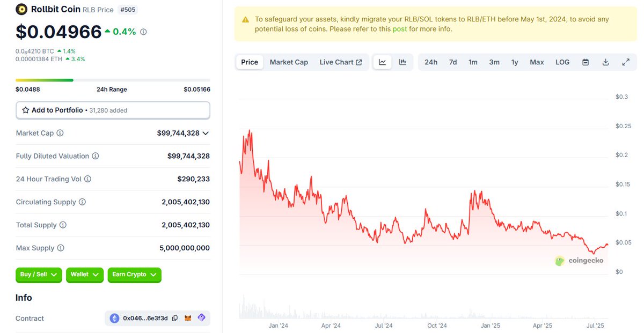The image size is (644, 333).
Task: Click the star icon in Add to Portfolio
Action: (25, 110)
